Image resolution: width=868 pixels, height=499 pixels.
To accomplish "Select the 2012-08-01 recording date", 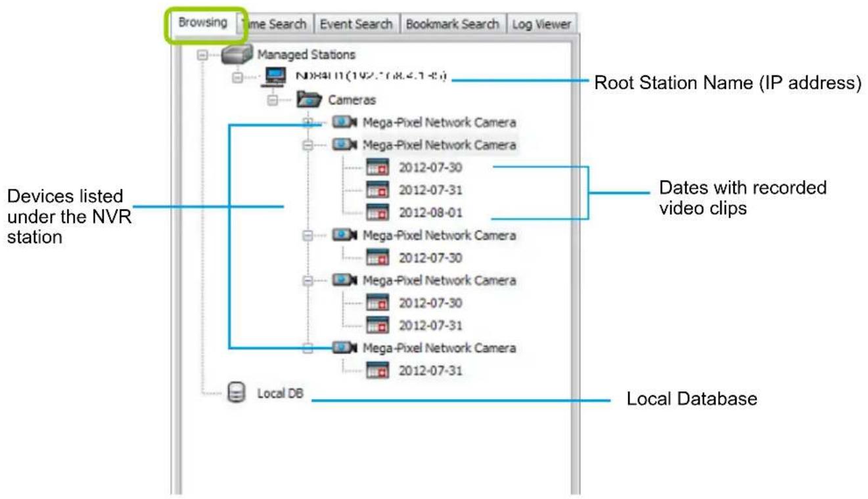I will pyautogui.click(x=431, y=213).
